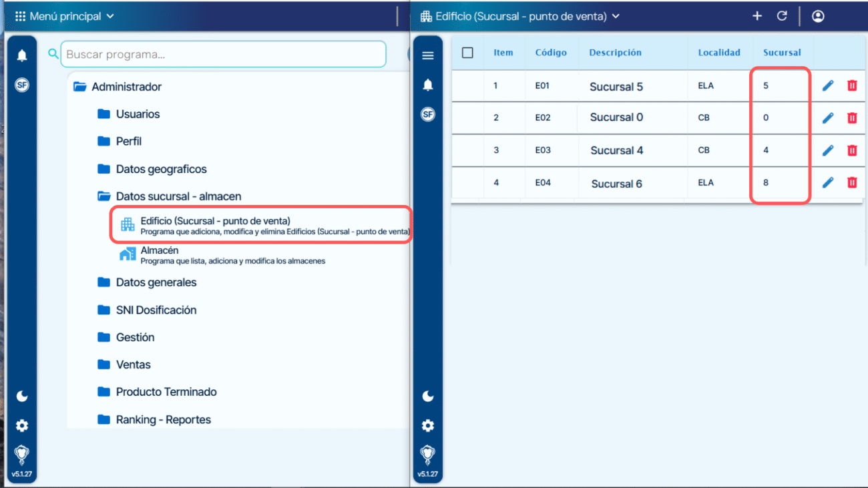
Task: Toggle dark mode moon icon in left sidebar
Action: [22, 397]
